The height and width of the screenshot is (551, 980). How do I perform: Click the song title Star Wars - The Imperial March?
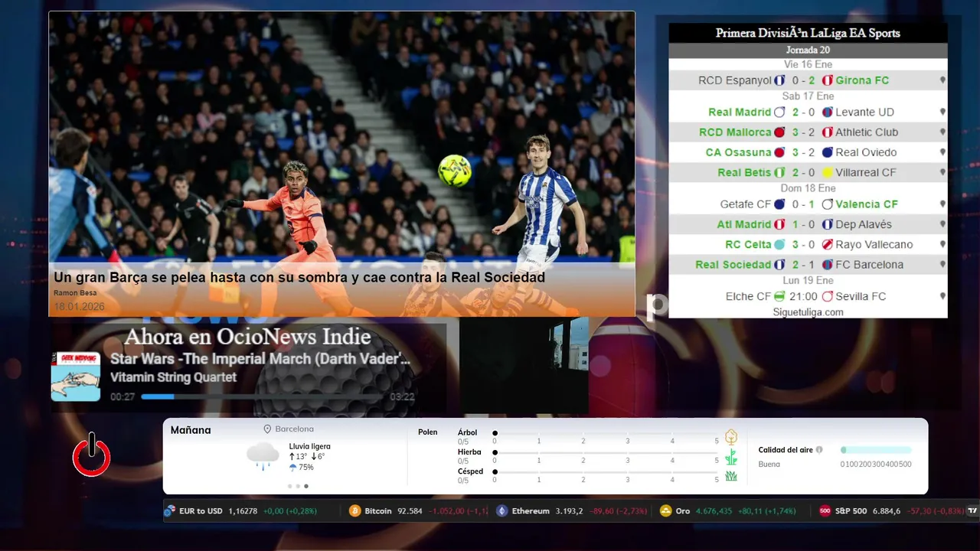pos(260,359)
